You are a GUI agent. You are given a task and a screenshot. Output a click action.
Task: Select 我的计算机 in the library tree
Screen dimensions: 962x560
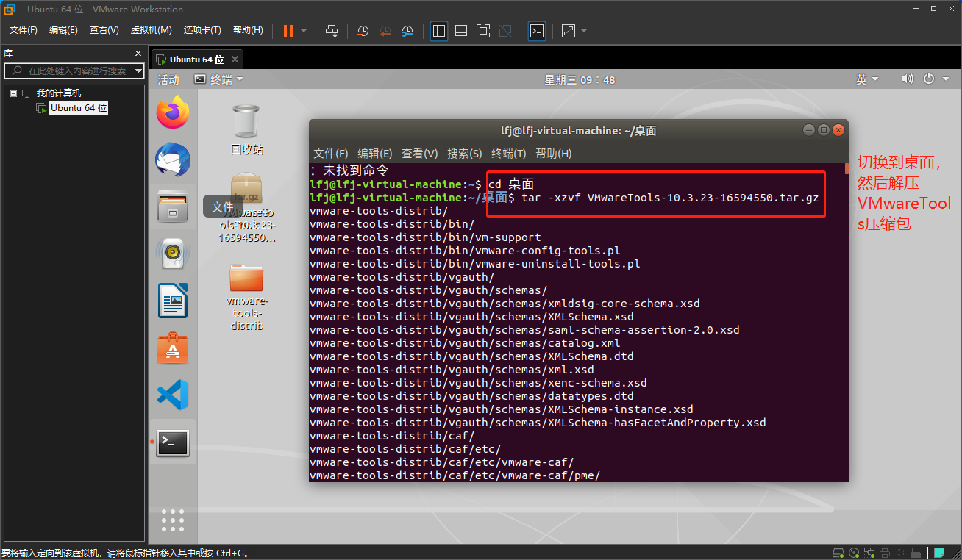[59, 93]
